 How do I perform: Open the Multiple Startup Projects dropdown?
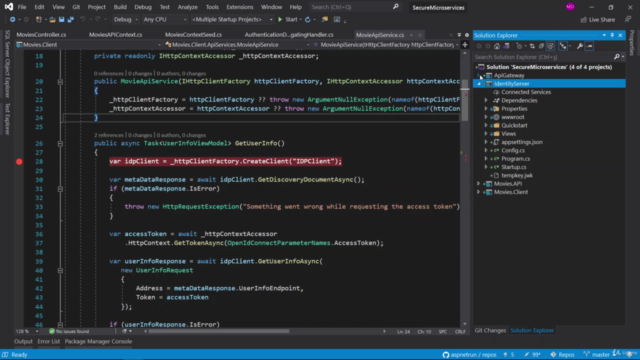point(232,20)
